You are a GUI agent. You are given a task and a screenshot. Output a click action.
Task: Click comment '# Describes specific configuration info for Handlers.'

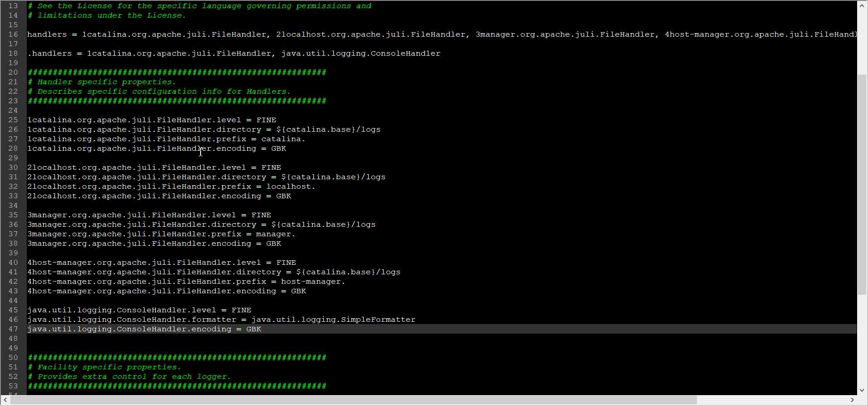[x=159, y=91]
